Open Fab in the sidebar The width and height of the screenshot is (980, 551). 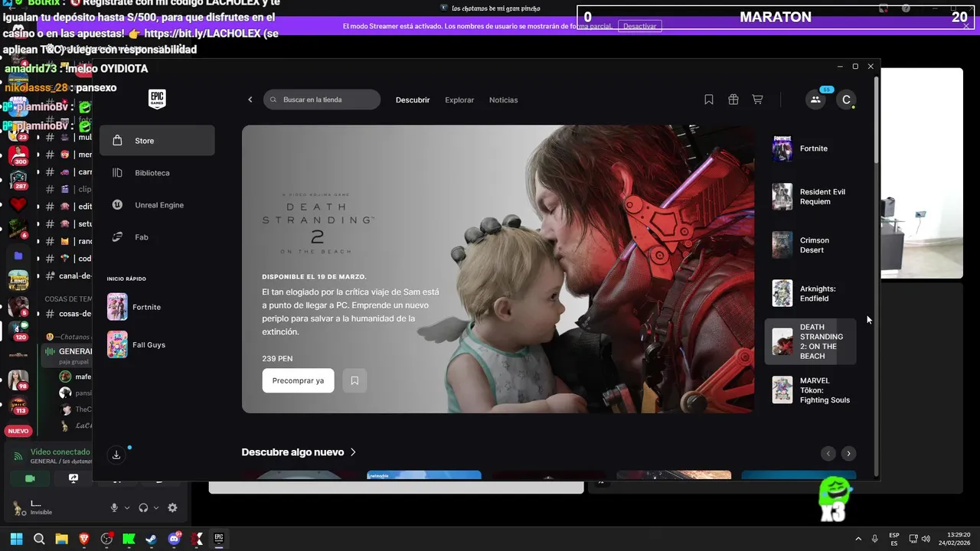157,237
